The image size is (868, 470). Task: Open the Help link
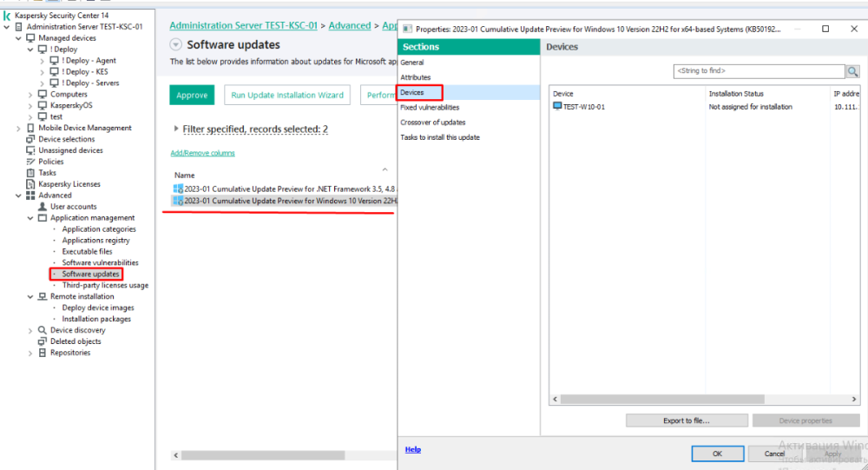pyautogui.click(x=413, y=449)
